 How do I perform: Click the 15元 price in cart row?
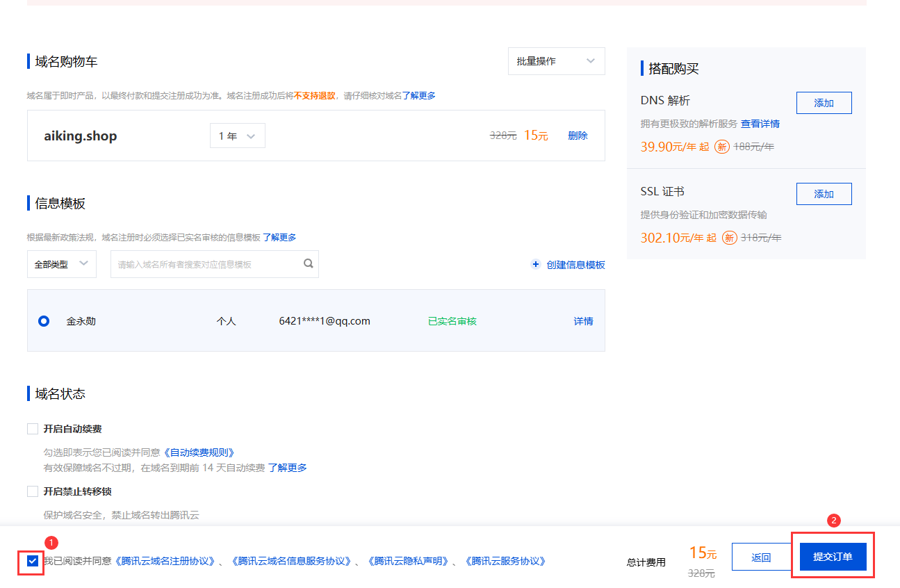[536, 136]
